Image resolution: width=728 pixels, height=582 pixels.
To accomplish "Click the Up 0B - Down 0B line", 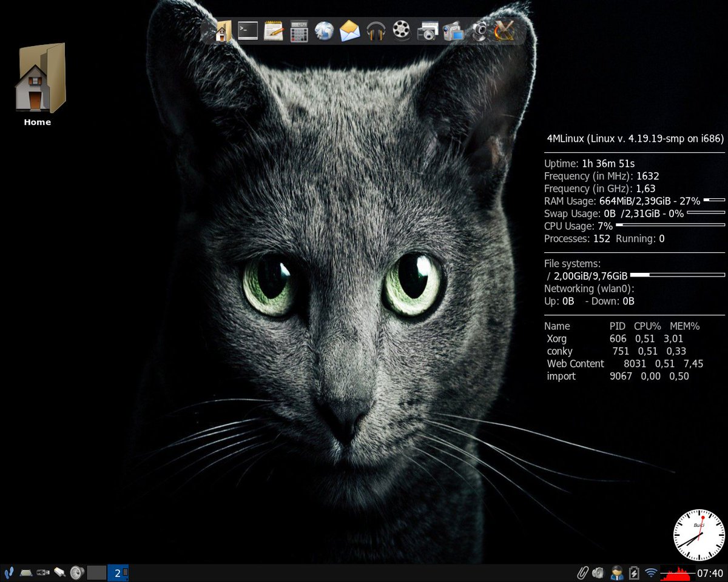I will (589, 301).
